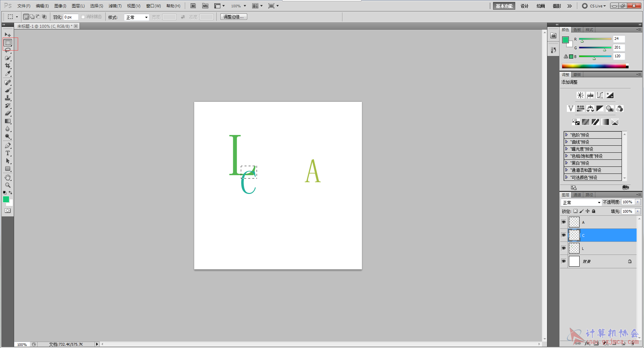Launch Mini Bridge from the top bar
The height and width of the screenshot is (348, 644).
pyautogui.click(x=205, y=6)
